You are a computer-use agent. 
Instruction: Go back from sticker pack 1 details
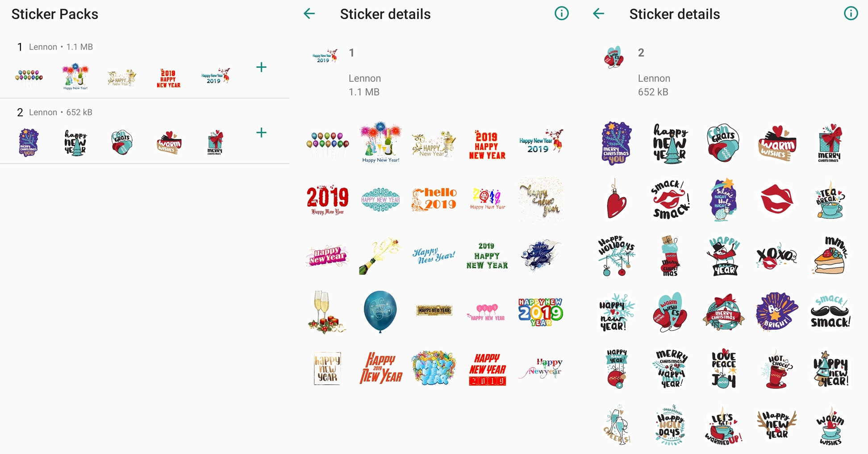[309, 14]
